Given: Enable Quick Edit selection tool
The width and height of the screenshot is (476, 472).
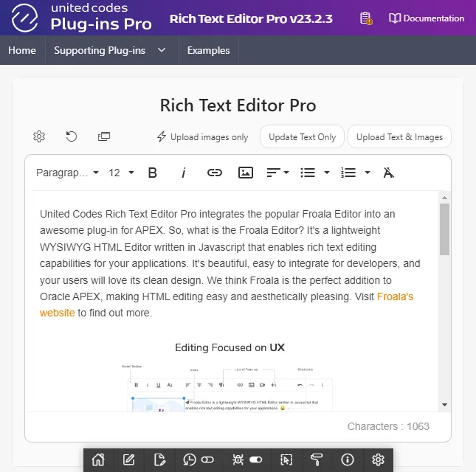Looking at the screenshot, I should [286, 460].
